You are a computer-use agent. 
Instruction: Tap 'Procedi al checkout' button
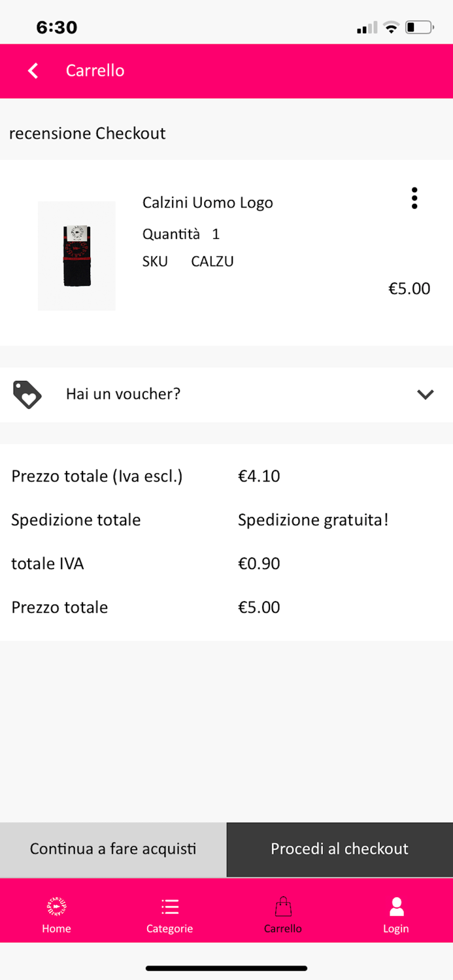[339, 849]
